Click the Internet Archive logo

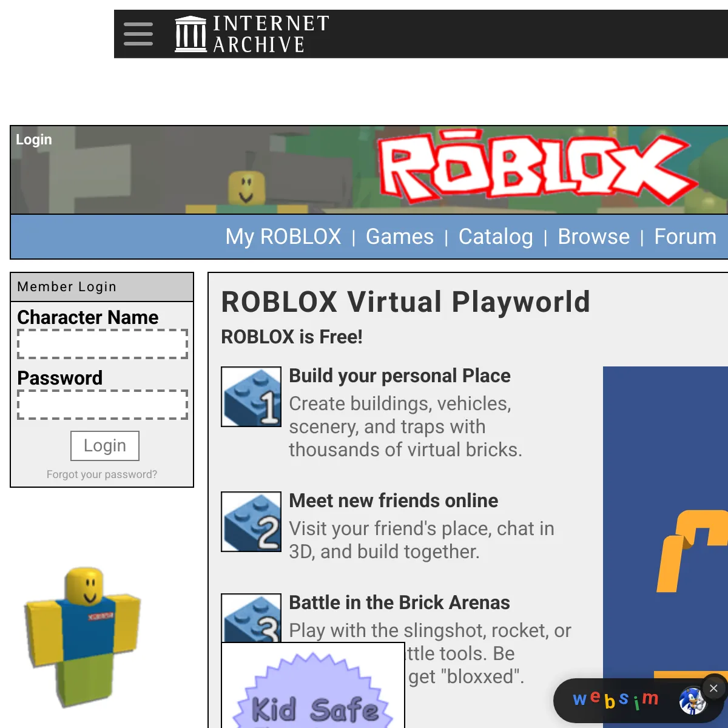click(252, 34)
